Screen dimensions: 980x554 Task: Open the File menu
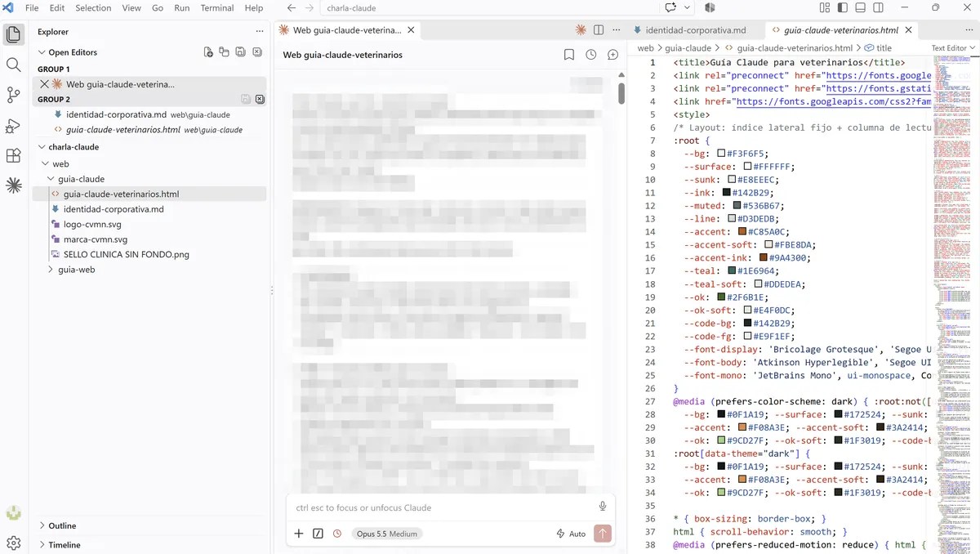pyautogui.click(x=32, y=8)
